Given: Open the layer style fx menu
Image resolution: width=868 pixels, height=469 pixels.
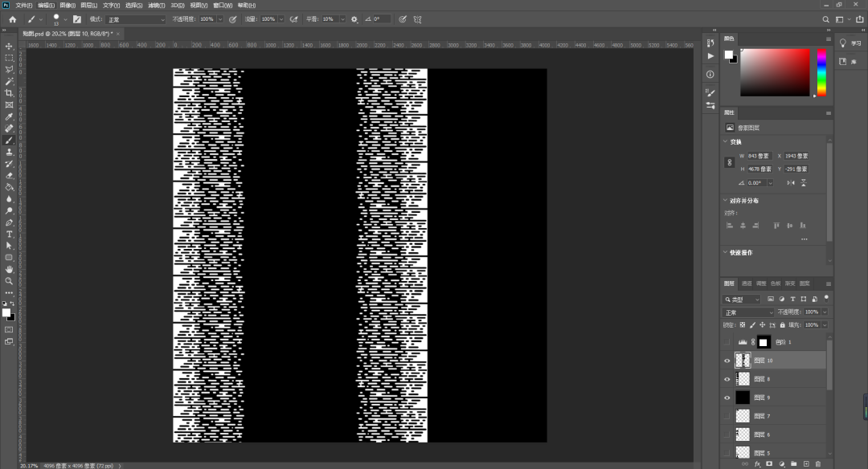Looking at the screenshot, I should pos(757,464).
